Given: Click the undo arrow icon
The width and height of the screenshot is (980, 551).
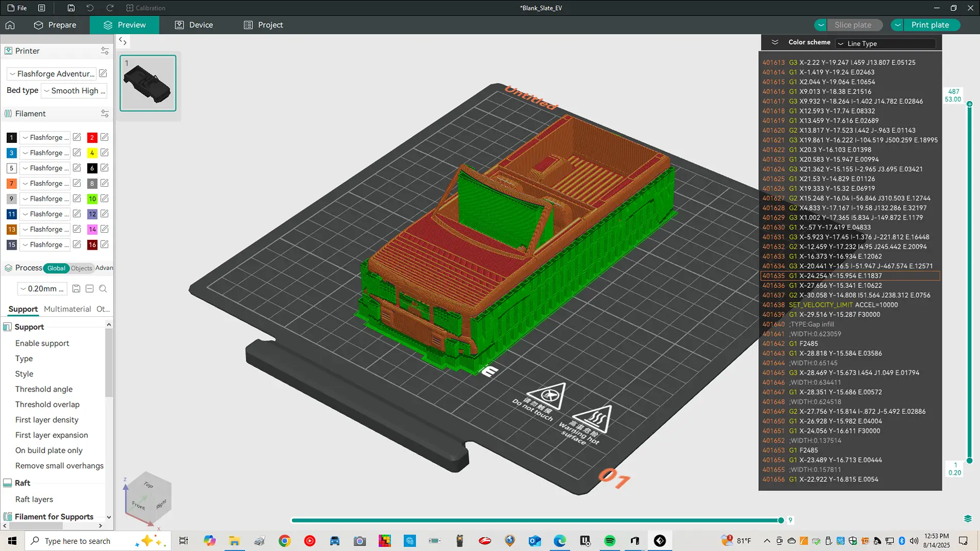Looking at the screenshot, I should tap(90, 8).
